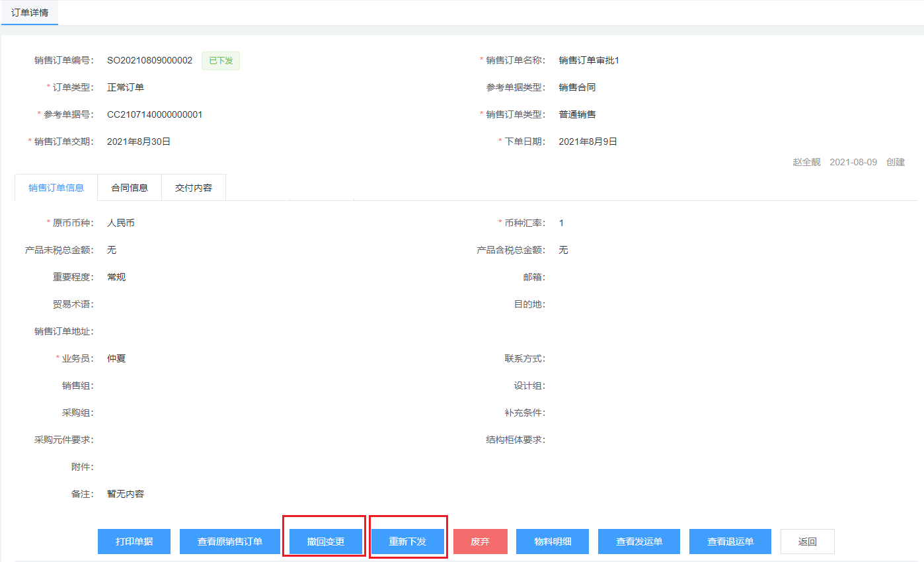Open the 物料明细 details
Screen dimensions: 924x562
click(x=553, y=542)
